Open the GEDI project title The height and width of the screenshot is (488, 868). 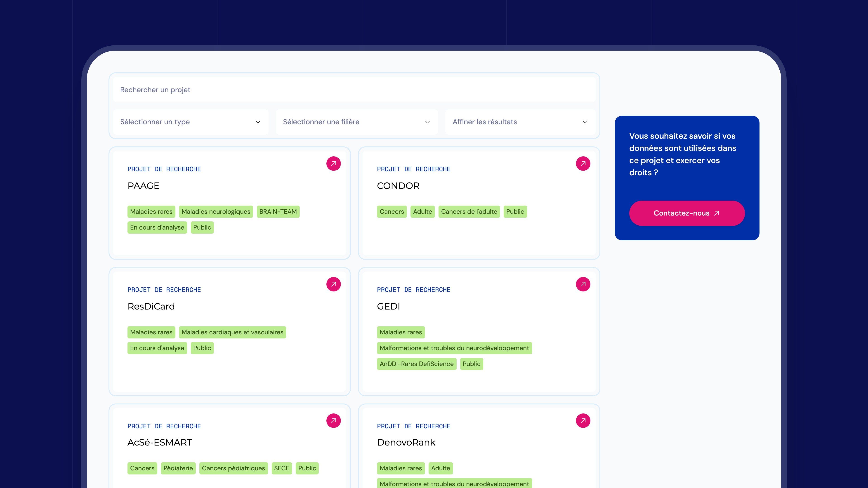coord(388,306)
